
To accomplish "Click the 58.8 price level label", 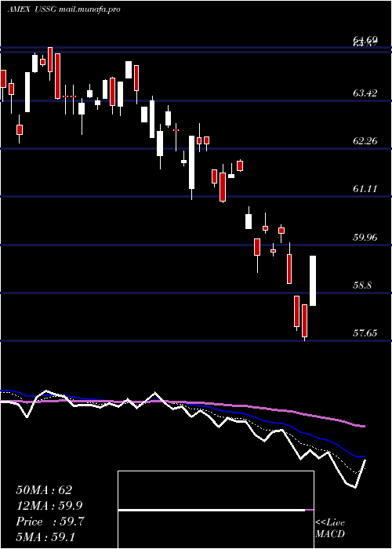I will pyautogui.click(x=362, y=285).
